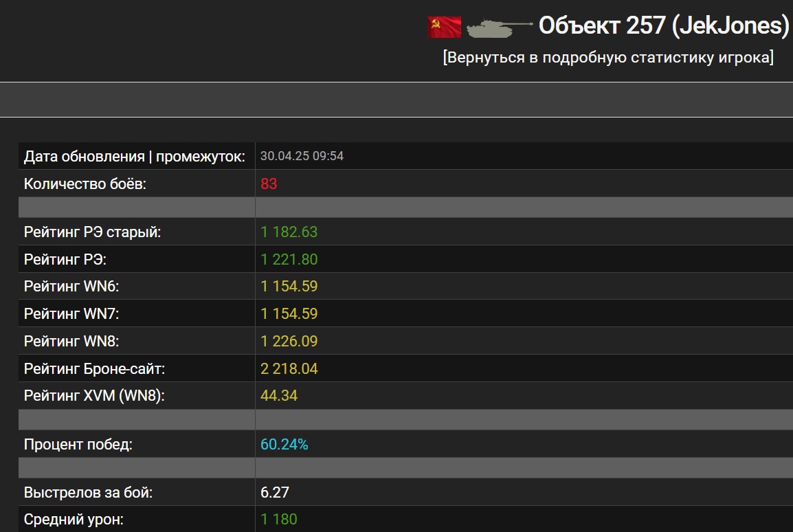This screenshot has height=532, width=793.
Task: Select battle count value 83
Action: [x=269, y=184]
